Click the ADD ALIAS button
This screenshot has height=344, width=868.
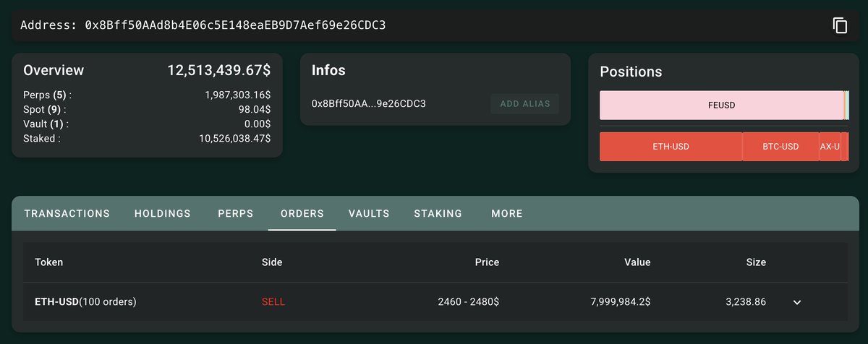click(x=525, y=103)
